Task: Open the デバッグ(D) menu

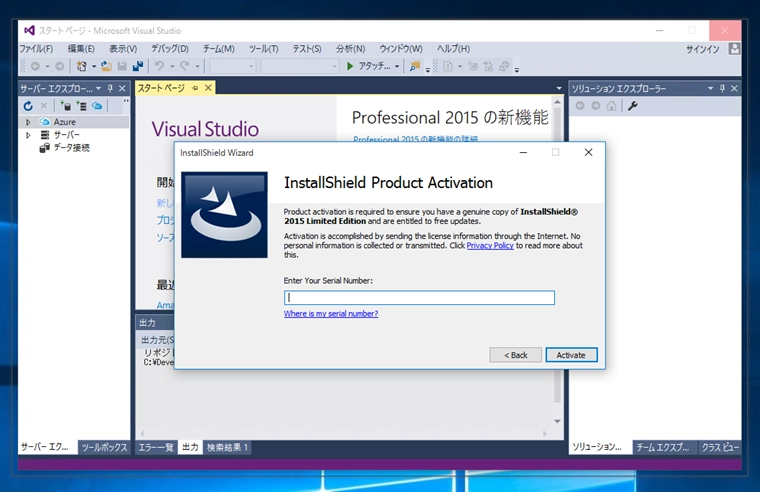Action: [x=170, y=49]
